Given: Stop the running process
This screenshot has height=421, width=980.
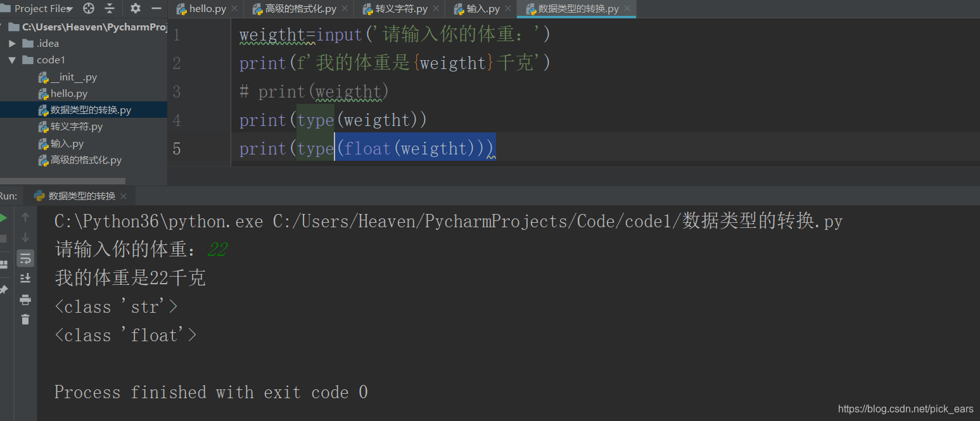Looking at the screenshot, I should (x=3, y=239).
